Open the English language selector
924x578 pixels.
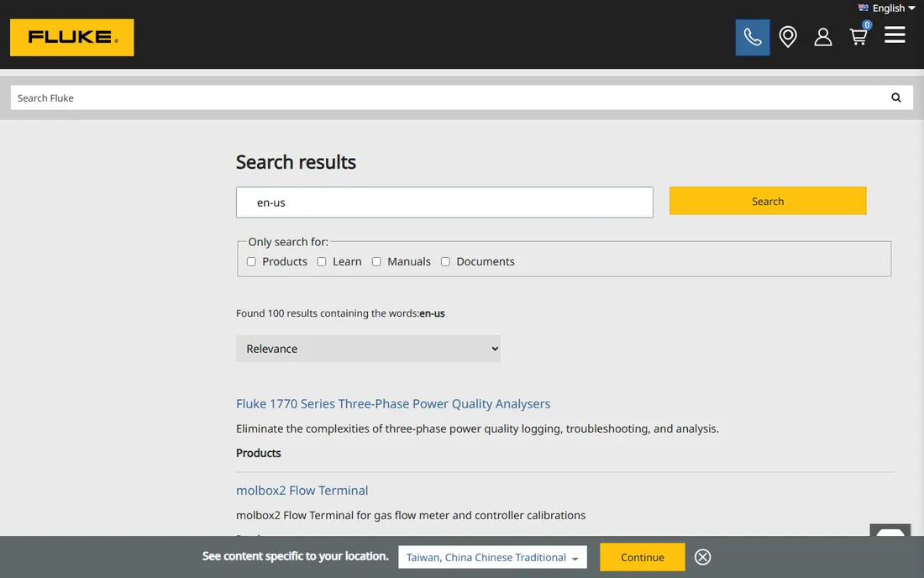tap(887, 8)
